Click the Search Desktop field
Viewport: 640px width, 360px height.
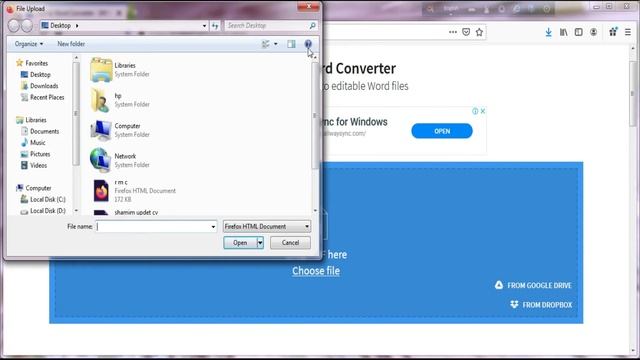point(267,26)
